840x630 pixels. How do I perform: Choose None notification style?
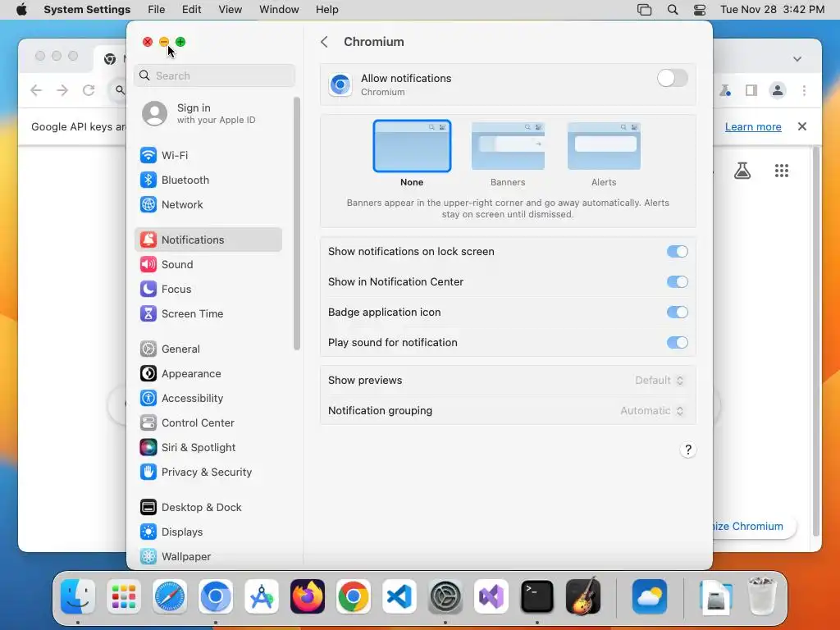point(412,153)
